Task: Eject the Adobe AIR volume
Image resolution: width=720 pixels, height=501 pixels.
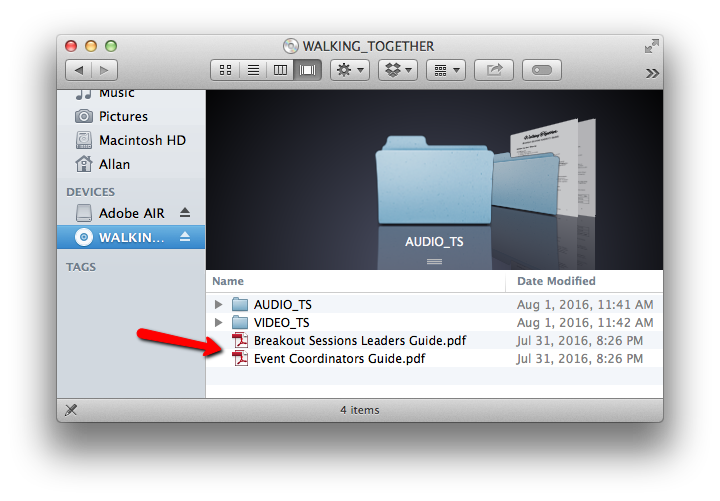Action: click(x=184, y=213)
